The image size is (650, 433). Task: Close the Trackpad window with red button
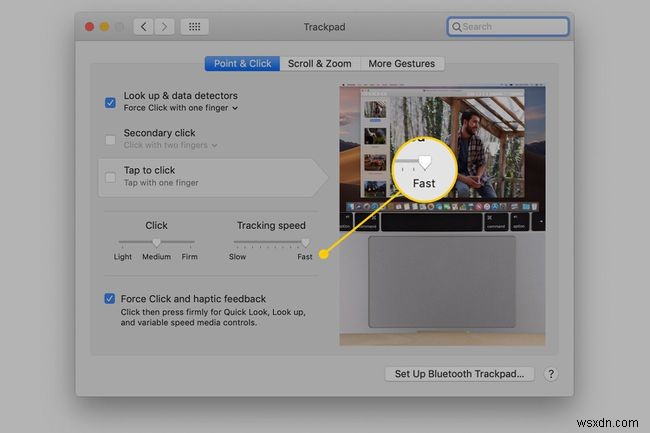[90, 27]
